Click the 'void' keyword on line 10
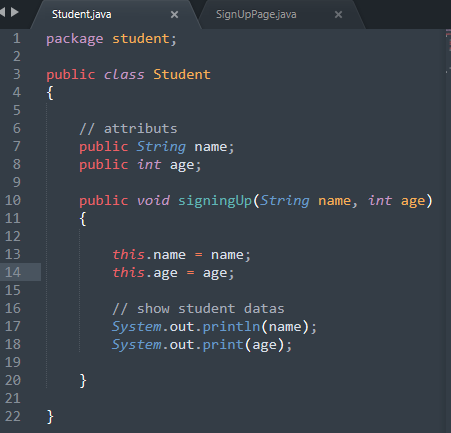 pyautogui.click(x=153, y=201)
